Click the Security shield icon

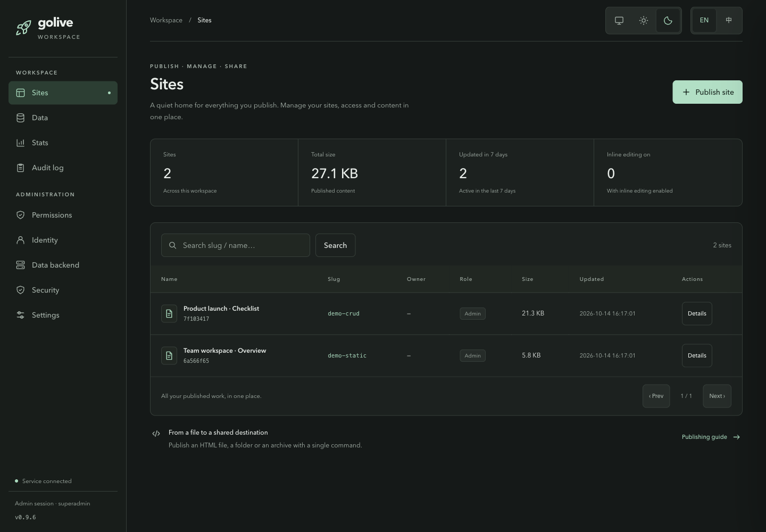pyautogui.click(x=21, y=290)
